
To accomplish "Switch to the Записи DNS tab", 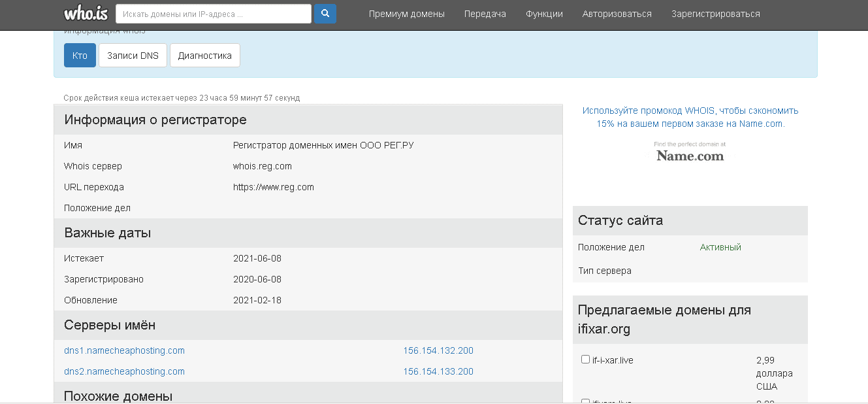I will 133,55.
